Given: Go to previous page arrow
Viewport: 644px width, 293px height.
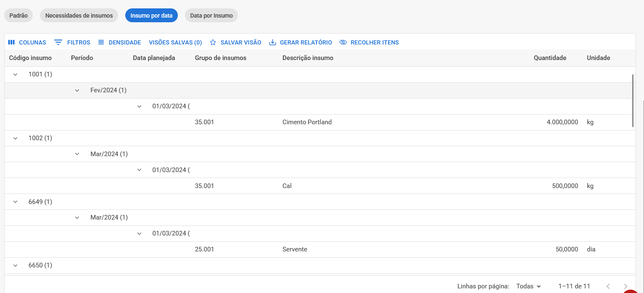Looking at the screenshot, I should (x=608, y=286).
